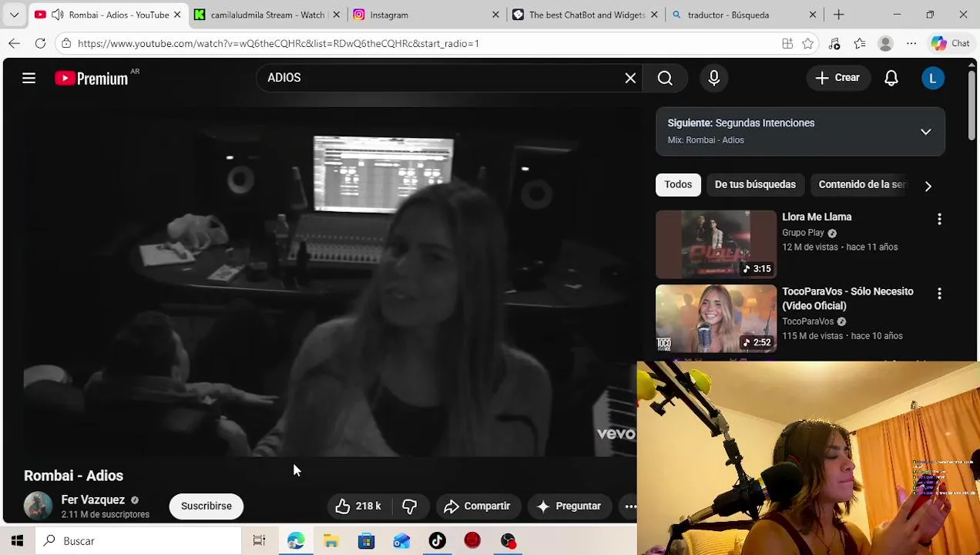Open Outlook on the taskbar
The image size is (980, 555).
[x=402, y=541]
